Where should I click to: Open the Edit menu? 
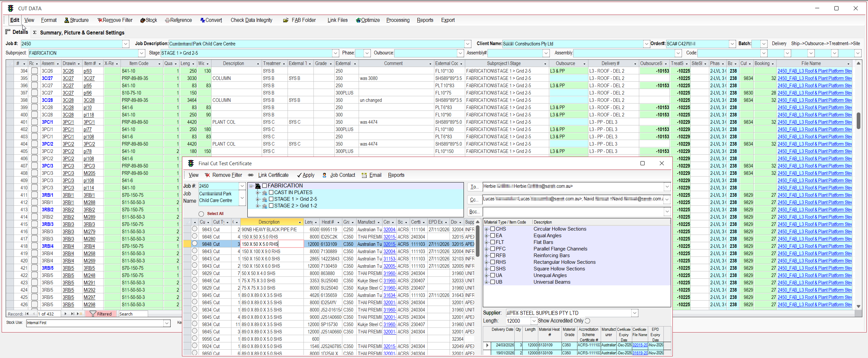tap(15, 20)
